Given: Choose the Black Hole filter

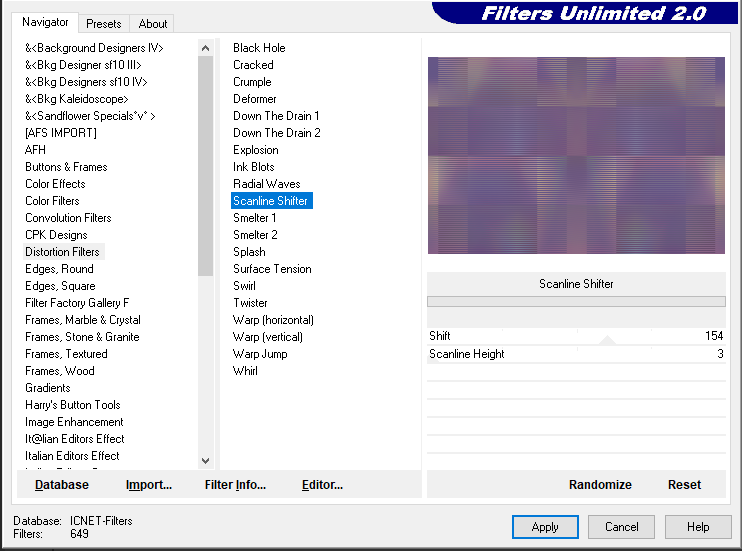Looking at the screenshot, I should tap(259, 48).
